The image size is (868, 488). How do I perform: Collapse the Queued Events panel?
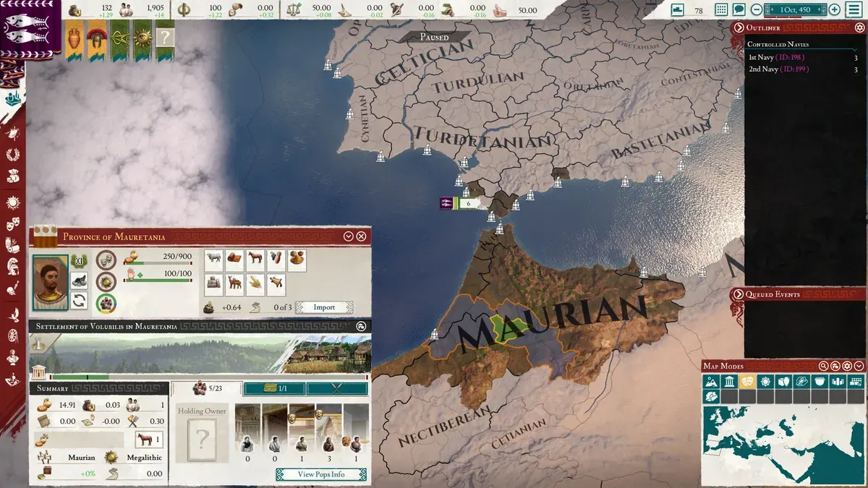coord(739,294)
